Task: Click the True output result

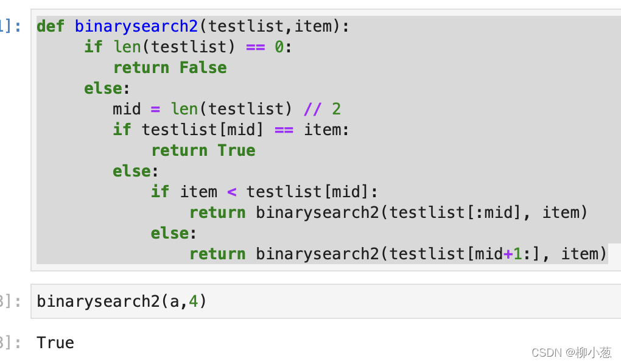Action: pos(55,343)
